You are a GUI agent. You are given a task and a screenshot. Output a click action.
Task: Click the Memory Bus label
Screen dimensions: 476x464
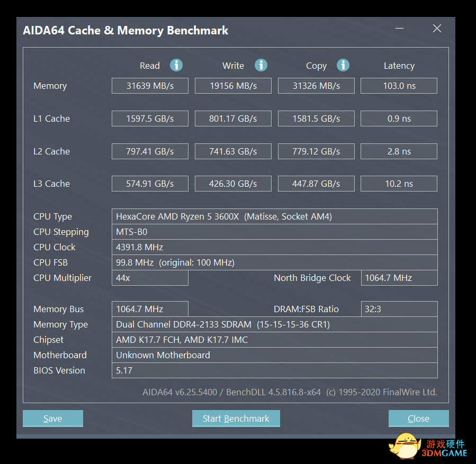click(59, 310)
